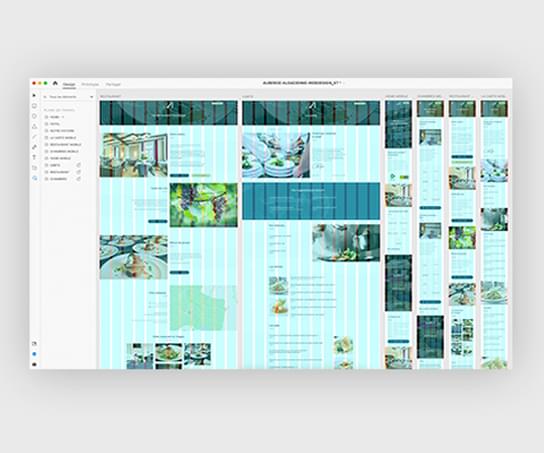544x453 pixels.
Task: Select the grapes vineyard photo
Action: click(204, 205)
